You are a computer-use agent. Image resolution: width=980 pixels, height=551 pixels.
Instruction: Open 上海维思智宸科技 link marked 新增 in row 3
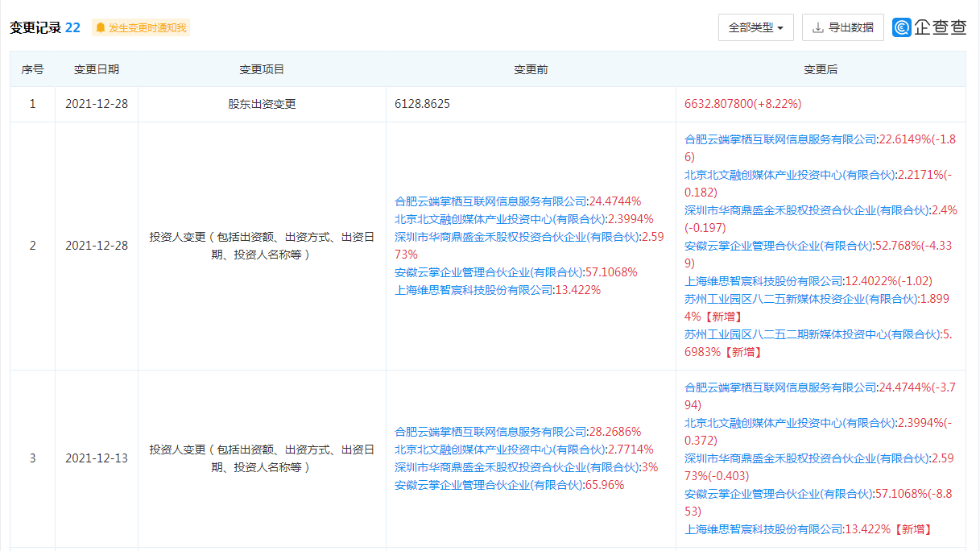(763, 529)
